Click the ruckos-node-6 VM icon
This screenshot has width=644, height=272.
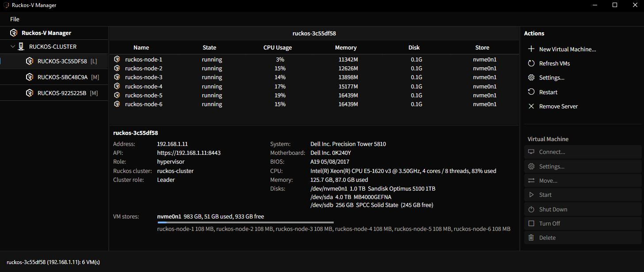tap(117, 104)
